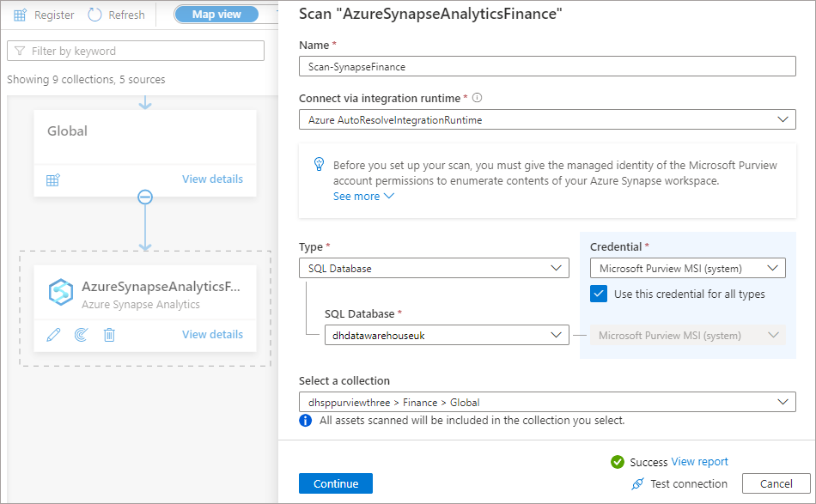This screenshot has height=504, width=816.
Task: Expand the See more tip text
Action: tap(363, 196)
